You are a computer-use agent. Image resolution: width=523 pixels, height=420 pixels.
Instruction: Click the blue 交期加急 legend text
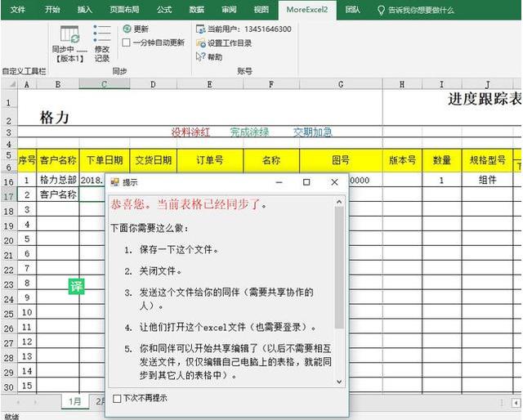click(312, 132)
